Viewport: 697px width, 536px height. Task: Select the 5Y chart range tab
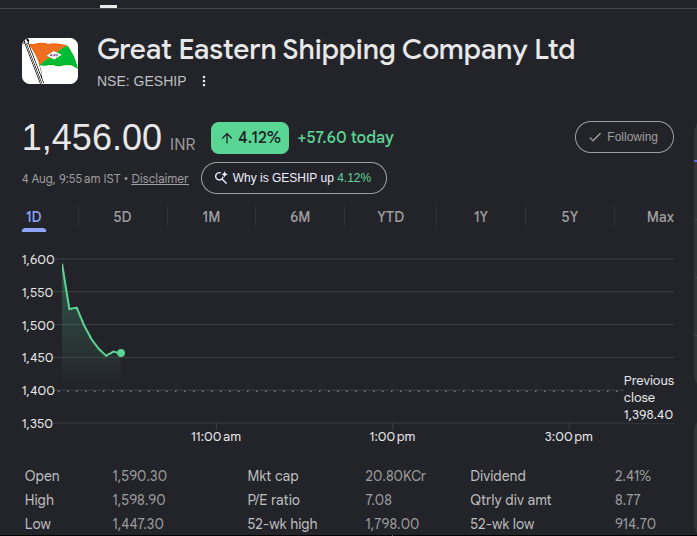[569, 217]
